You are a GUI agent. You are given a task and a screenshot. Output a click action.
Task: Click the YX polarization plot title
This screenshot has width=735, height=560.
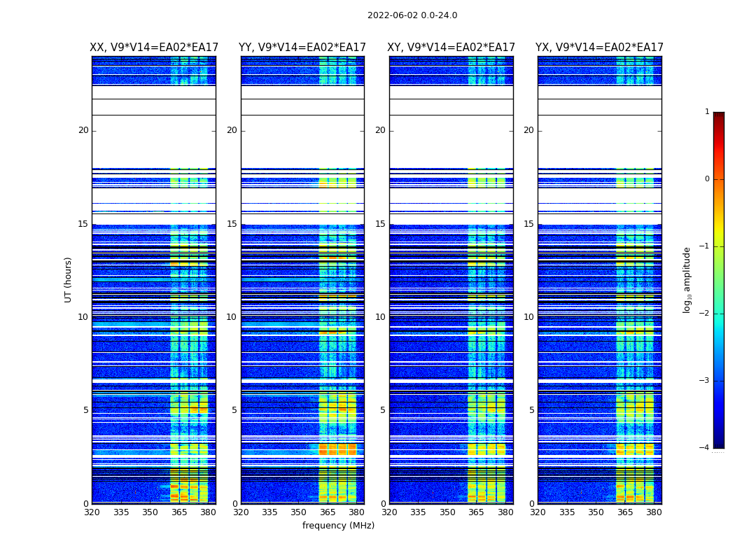[x=599, y=48]
